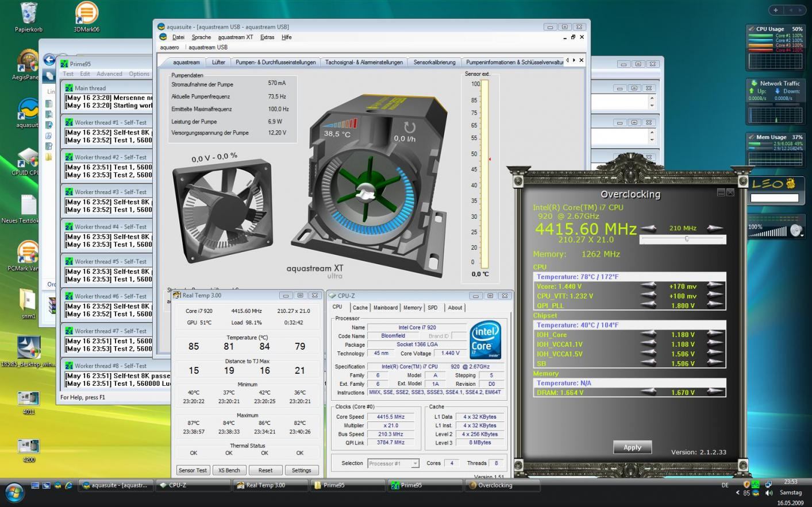The width and height of the screenshot is (812, 507).
Task: Switch to the CPU-Z taskbar button
Action: [193, 485]
